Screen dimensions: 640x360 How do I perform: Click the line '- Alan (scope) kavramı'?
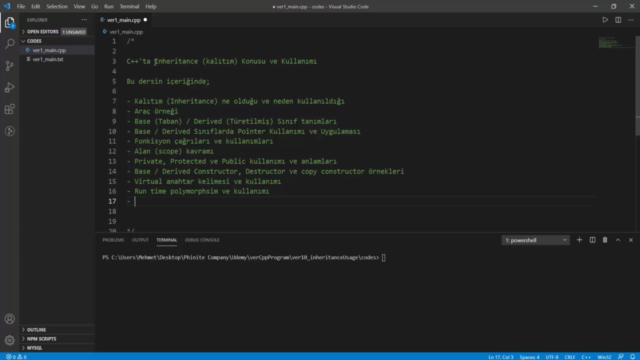click(170, 151)
